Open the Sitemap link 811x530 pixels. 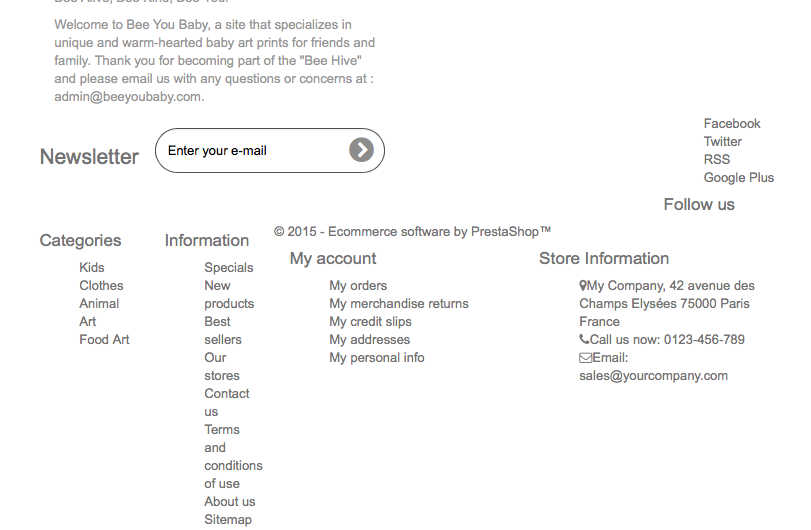point(228,520)
